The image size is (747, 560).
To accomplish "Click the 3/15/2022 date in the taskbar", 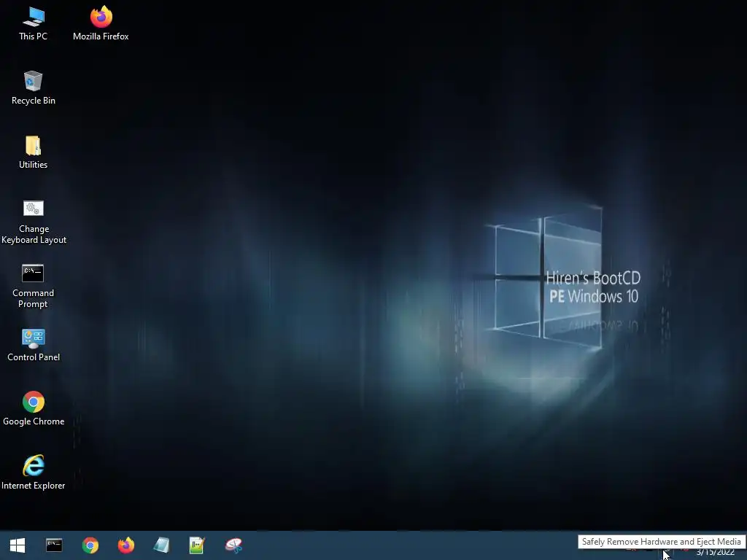I will (715, 553).
